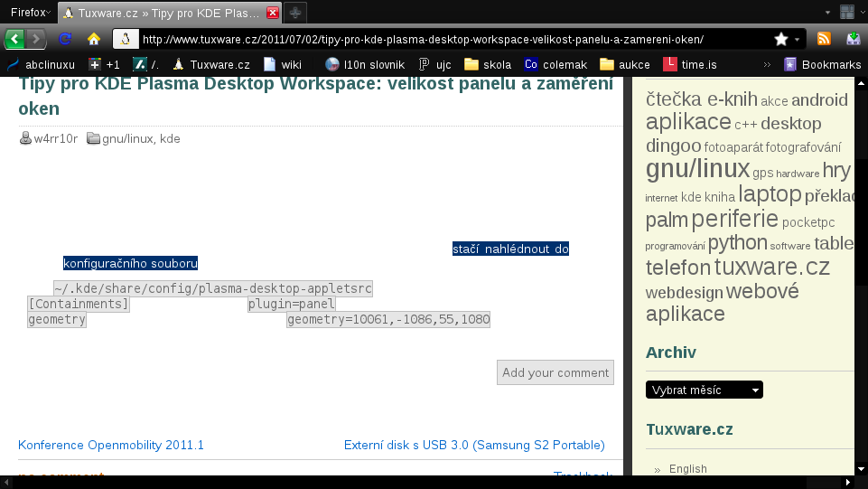Open the čtečka e-knih tag
The width and height of the screenshot is (868, 489).
coord(702,99)
